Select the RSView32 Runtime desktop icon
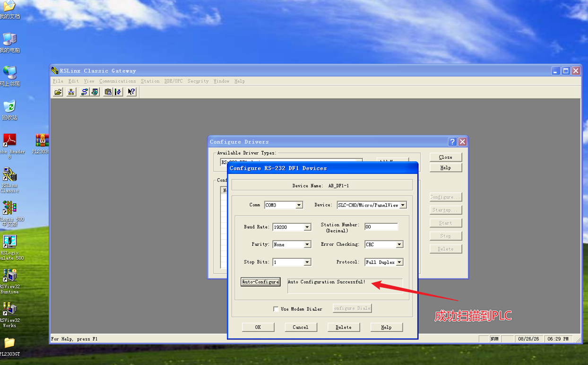This screenshot has height=365, width=588. pyautogui.click(x=9, y=281)
